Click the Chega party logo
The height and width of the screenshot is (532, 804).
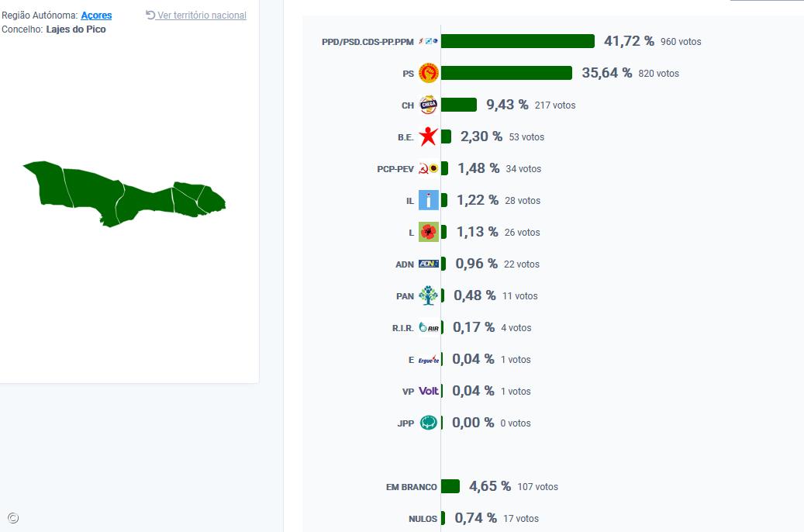[x=428, y=105]
